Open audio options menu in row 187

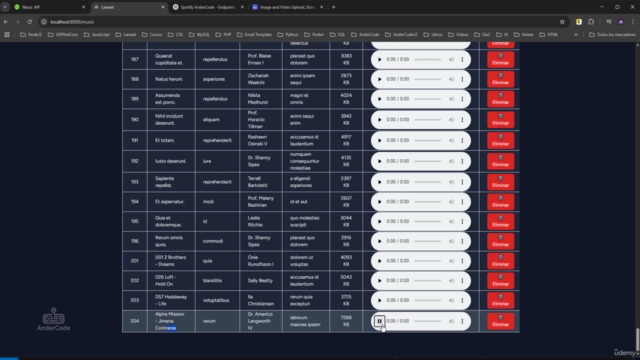tap(462, 60)
